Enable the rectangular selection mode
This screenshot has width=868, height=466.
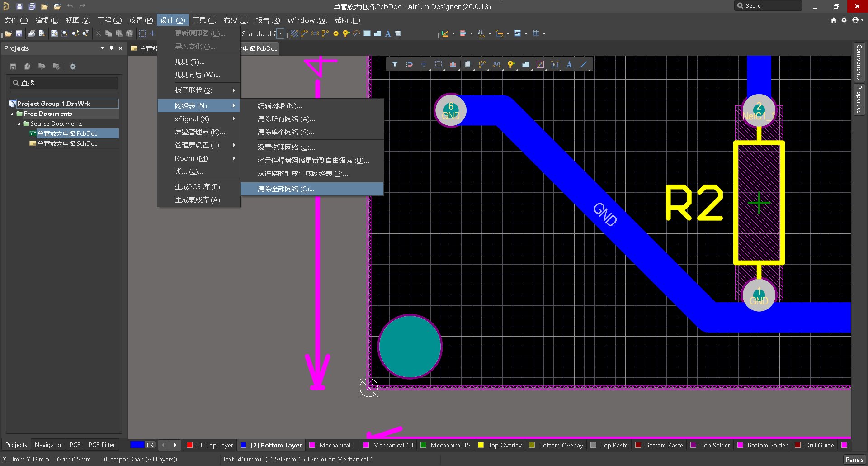[438, 64]
